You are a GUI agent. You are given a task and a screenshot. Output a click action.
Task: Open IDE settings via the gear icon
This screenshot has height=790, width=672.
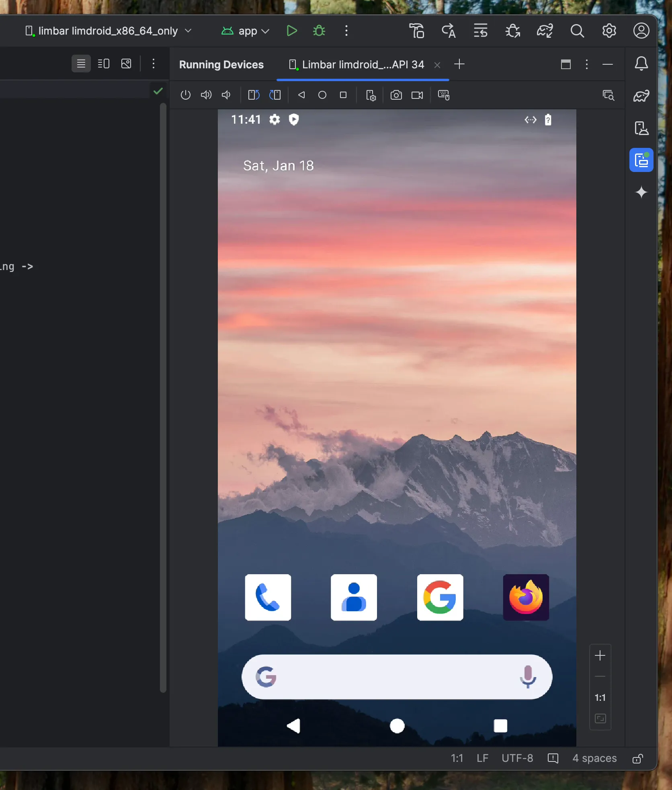coord(608,31)
